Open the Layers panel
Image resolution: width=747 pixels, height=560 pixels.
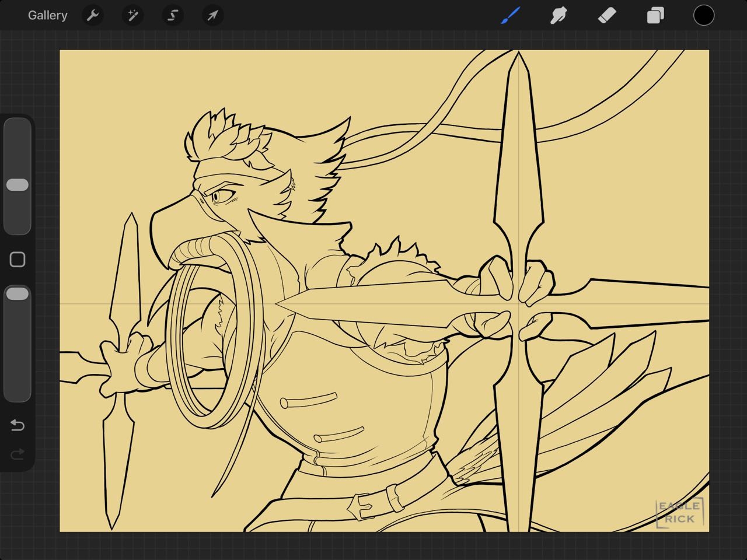(655, 15)
